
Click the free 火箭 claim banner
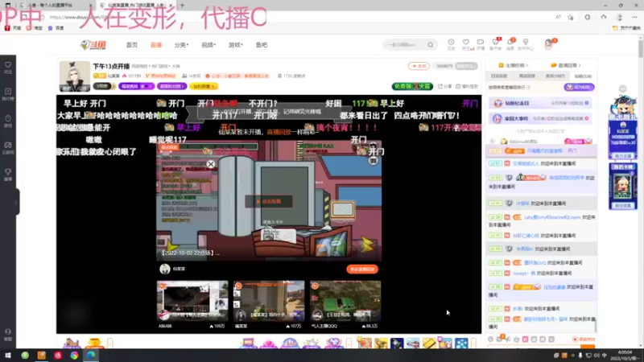point(412,86)
